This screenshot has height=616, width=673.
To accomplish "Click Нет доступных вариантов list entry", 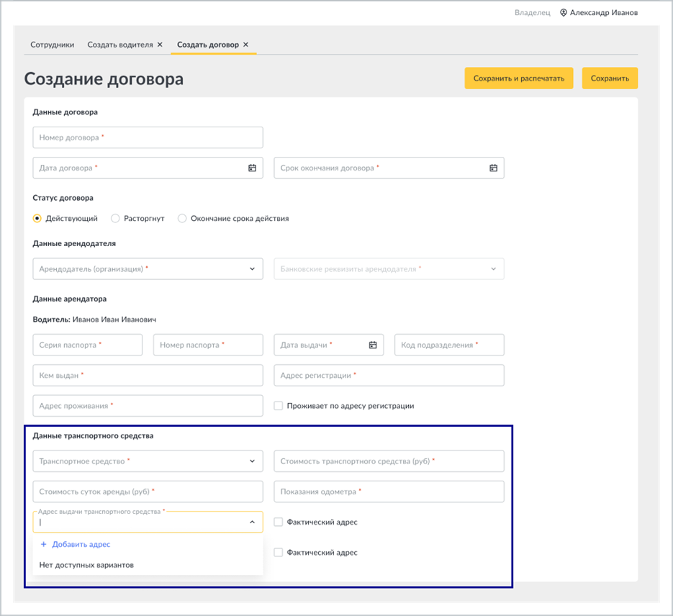I will tap(148, 565).
